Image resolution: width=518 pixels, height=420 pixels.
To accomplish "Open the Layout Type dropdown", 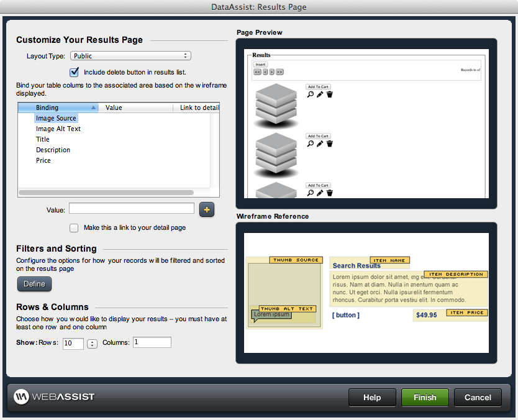I will point(130,55).
